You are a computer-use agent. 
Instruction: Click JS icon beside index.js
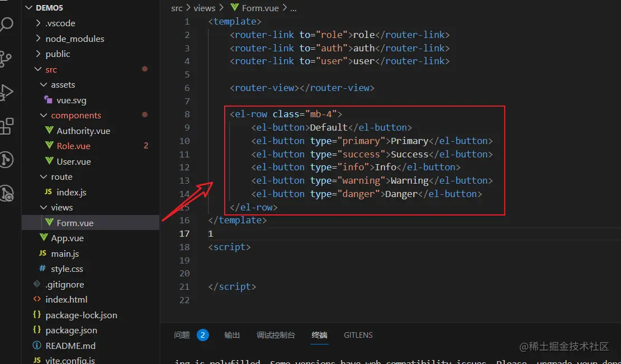click(x=48, y=192)
